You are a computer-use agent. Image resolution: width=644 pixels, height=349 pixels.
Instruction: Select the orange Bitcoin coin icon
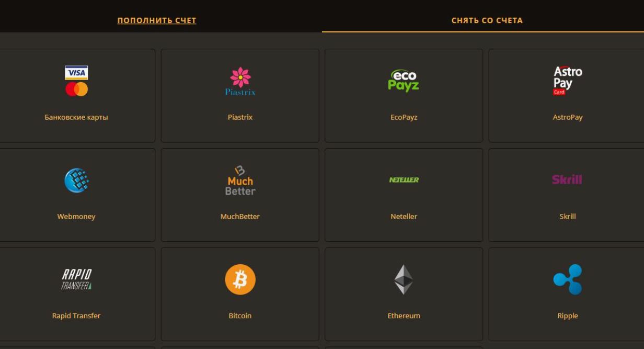pyautogui.click(x=240, y=279)
